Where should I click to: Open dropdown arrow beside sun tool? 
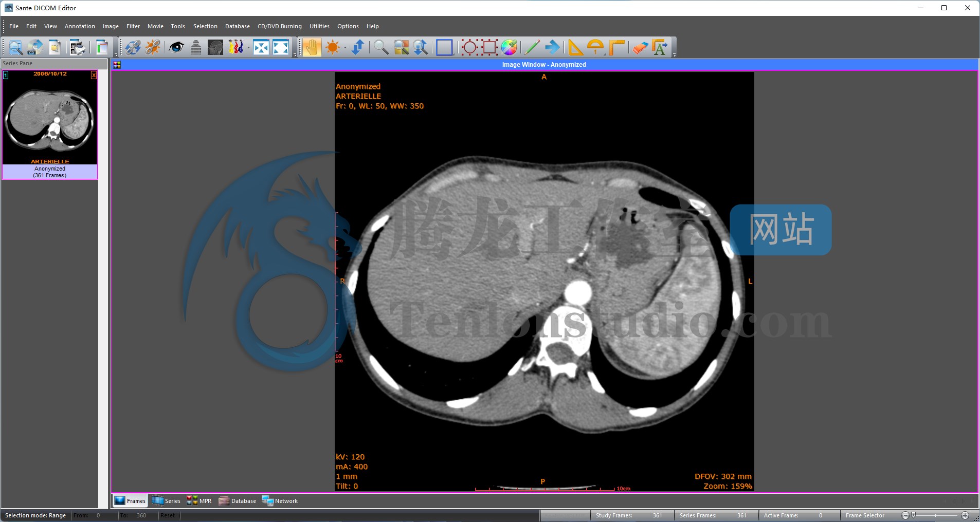point(345,48)
